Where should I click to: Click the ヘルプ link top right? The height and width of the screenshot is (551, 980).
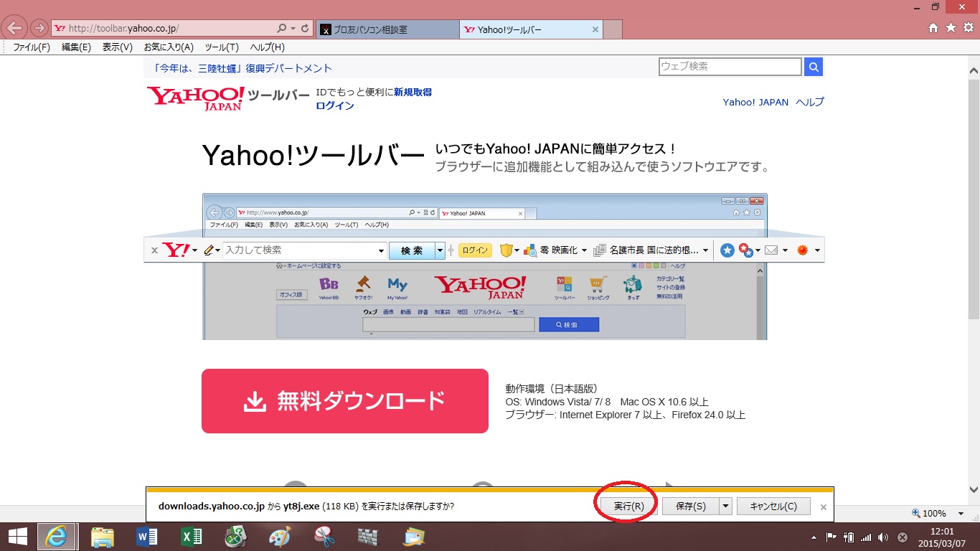(x=810, y=102)
